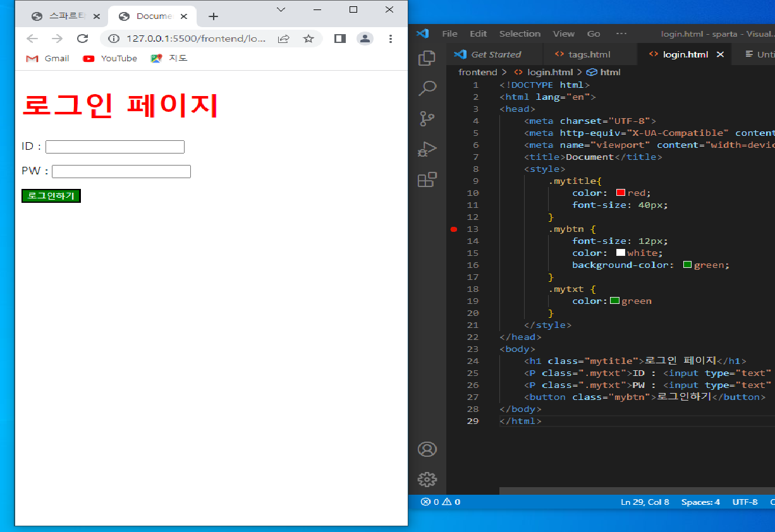The image size is (775, 532).
Task: Click line number 24 in editor
Action: click(x=472, y=361)
